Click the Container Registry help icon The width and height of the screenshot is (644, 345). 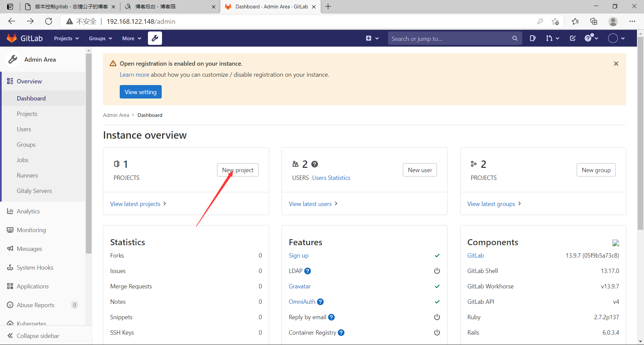click(x=341, y=333)
